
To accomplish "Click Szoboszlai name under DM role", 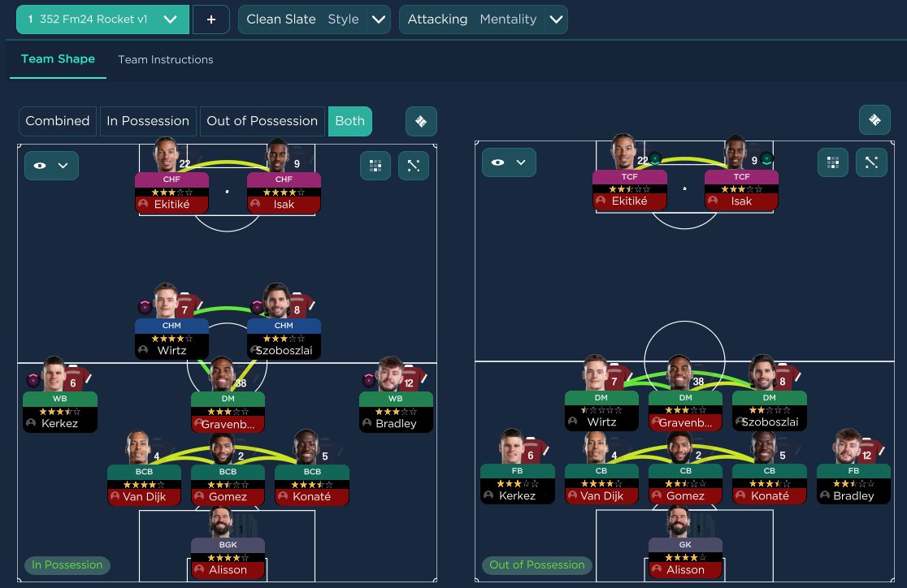I will click(x=770, y=422).
